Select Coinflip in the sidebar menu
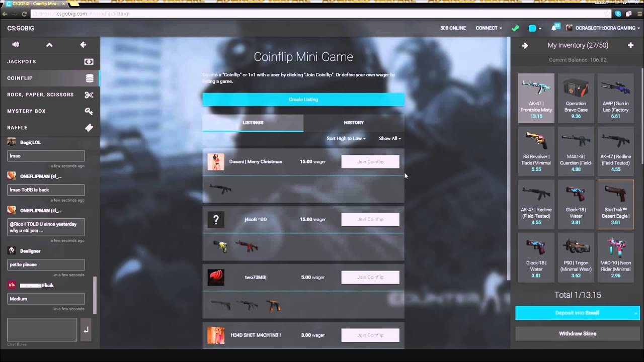 click(x=49, y=78)
